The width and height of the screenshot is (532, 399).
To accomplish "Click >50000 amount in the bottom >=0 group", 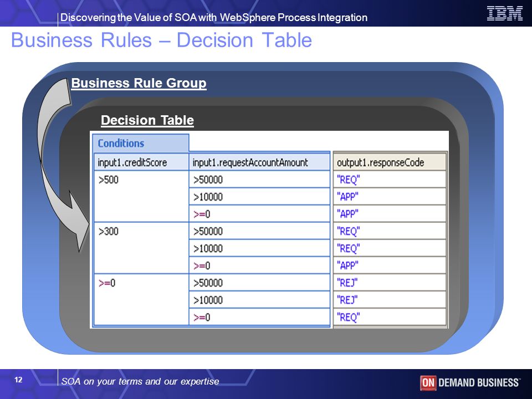I will coord(259,283).
